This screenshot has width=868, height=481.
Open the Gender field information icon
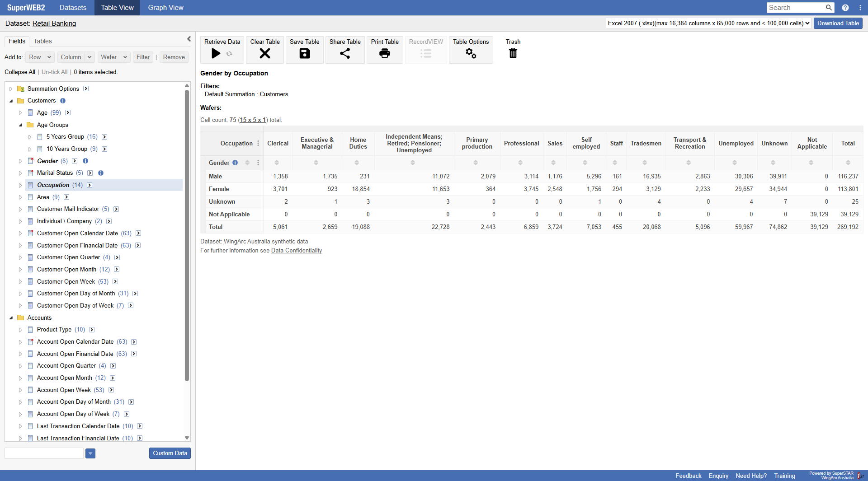point(236,163)
